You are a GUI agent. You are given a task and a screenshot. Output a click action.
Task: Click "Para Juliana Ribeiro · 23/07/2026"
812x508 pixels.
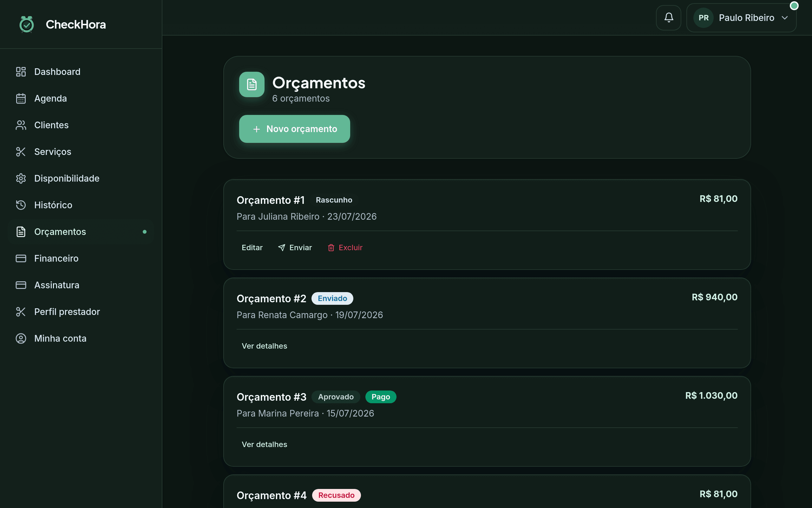(x=306, y=216)
